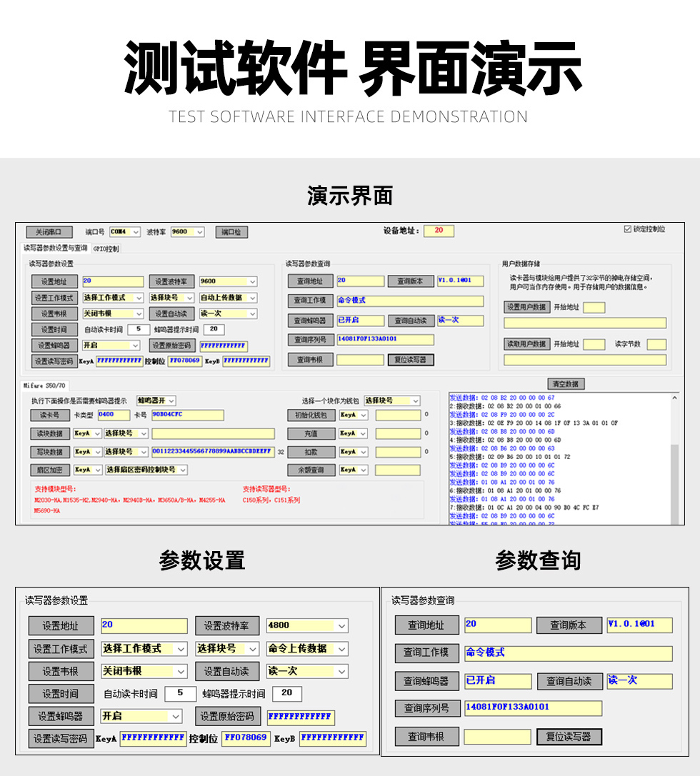Click the 扣款 button
Image resolution: width=700 pixels, height=776 pixels.
tap(311, 453)
